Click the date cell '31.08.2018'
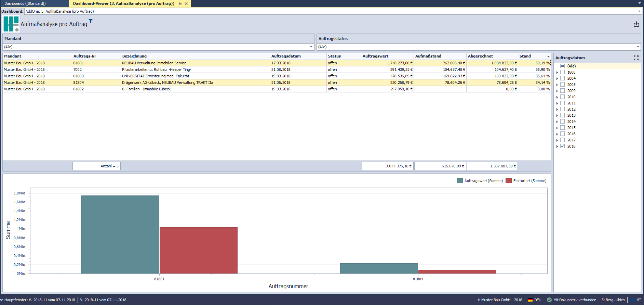Viewport: 644px width, 305px height. 298,69
